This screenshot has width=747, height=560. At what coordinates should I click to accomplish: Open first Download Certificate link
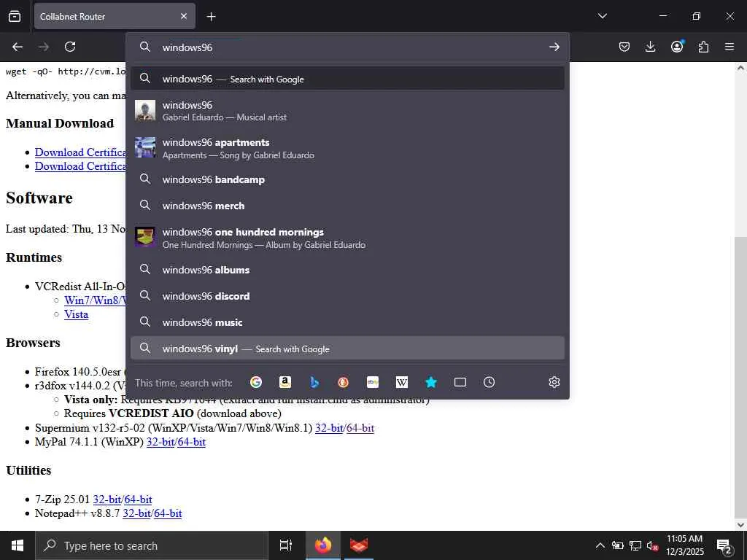(x=80, y=152)
